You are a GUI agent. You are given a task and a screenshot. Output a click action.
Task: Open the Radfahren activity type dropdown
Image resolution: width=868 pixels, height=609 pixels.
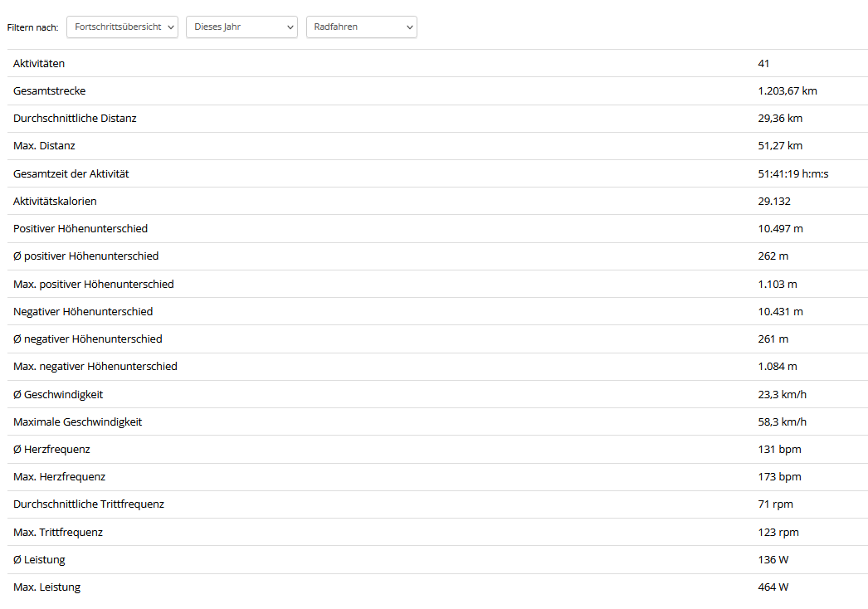tap(362, 27)
